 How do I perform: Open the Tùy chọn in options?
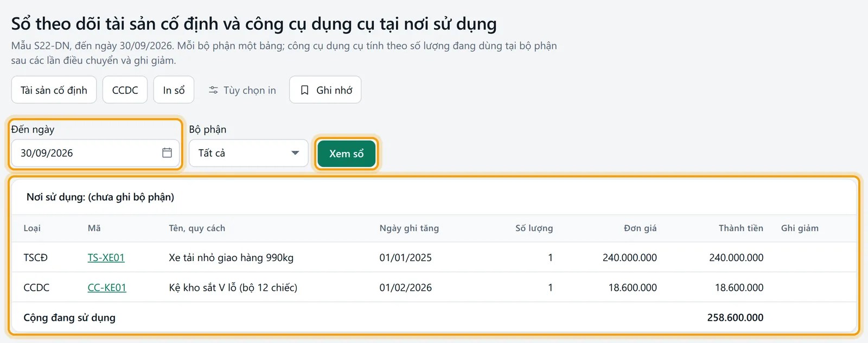pyautogui.click(x=242, y=90)
